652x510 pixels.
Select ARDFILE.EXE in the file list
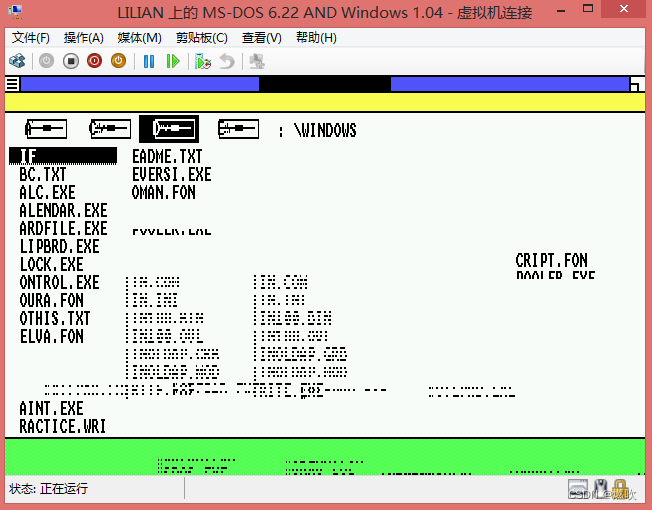pyautogui.click(x=63, y=228)
